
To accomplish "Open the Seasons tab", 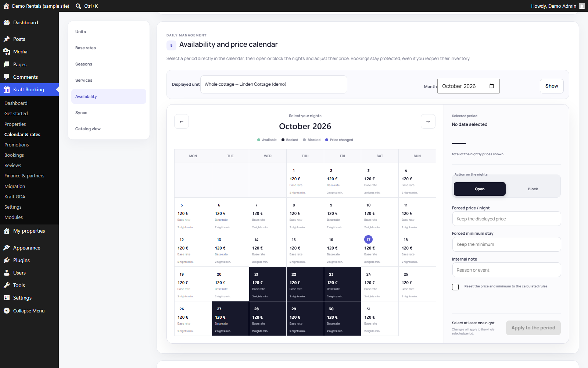I will coord(109,64).
